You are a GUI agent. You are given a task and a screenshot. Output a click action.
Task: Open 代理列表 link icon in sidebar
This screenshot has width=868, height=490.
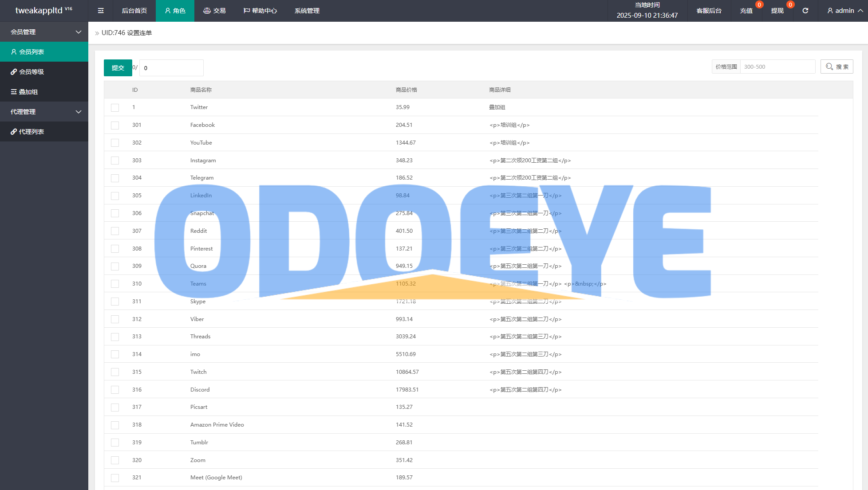coord(14,132)
